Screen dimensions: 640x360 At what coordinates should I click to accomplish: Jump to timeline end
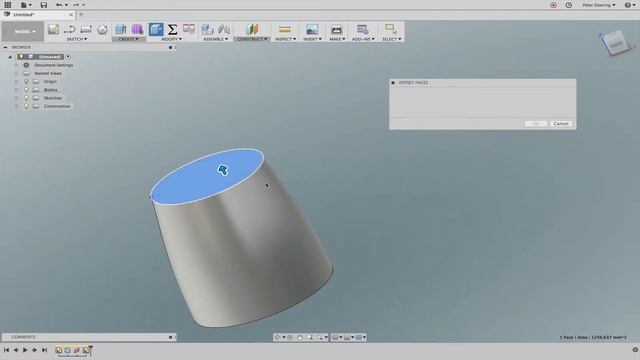coord(44,350)
